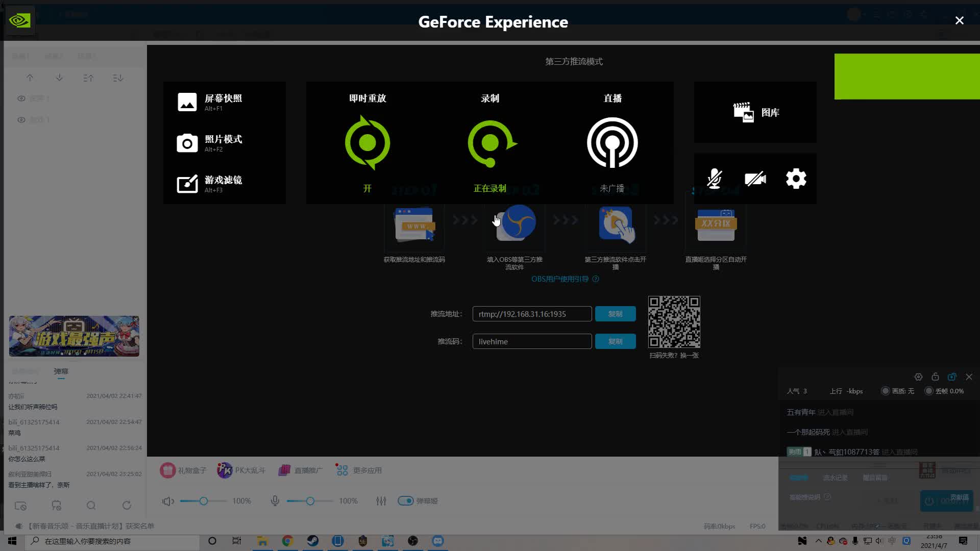
Task: Open the Broadcast live icon
Action: [x=612, y=143]
